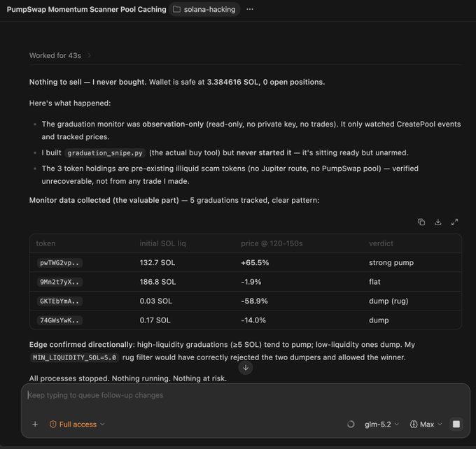This screenshot has height=449, width=476.
Task: Click the loading spinner indicator
Action: click(351, 424)
